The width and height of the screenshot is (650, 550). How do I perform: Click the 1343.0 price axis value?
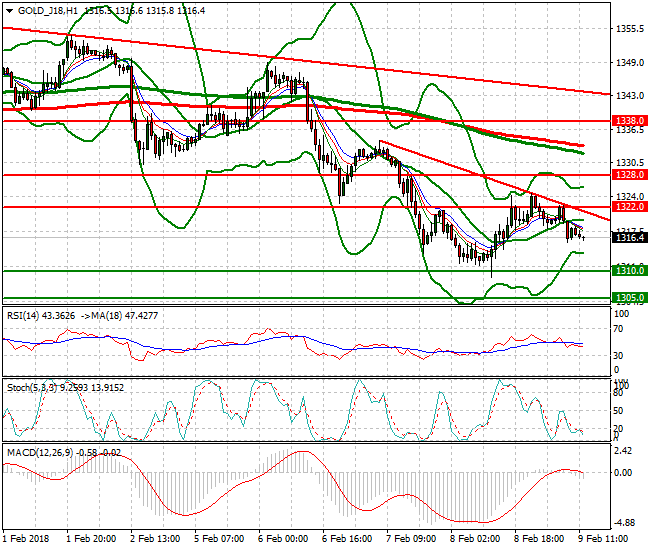click(x=630, y=96)
